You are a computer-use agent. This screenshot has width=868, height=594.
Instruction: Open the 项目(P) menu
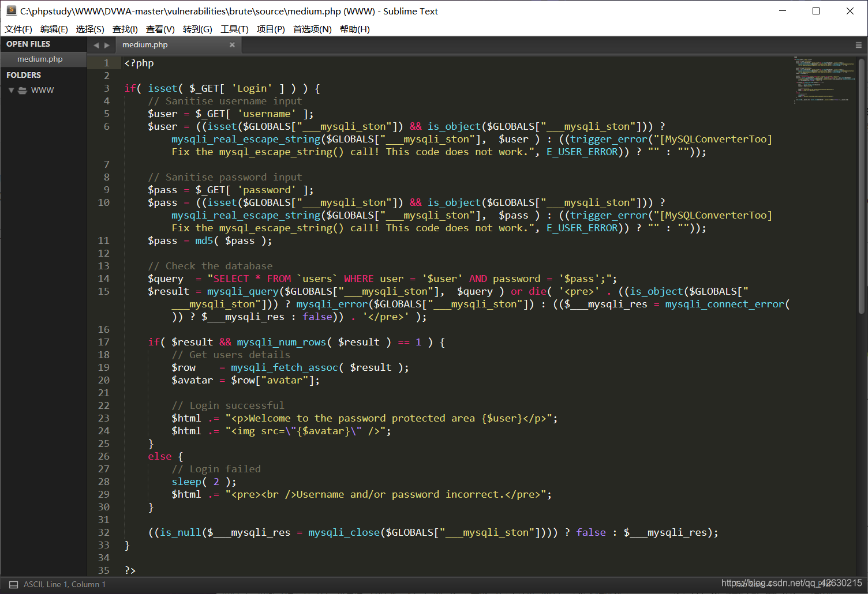point(271,29)
